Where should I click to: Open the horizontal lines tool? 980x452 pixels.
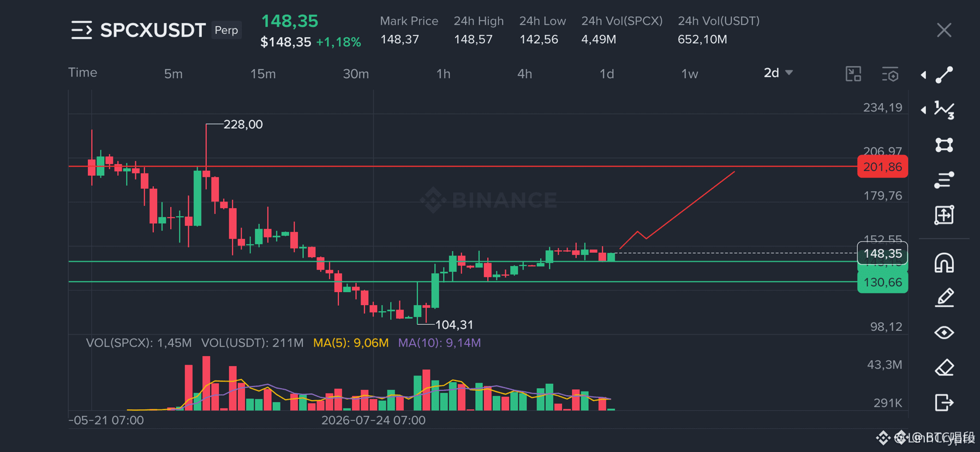(x=944, y=180)
